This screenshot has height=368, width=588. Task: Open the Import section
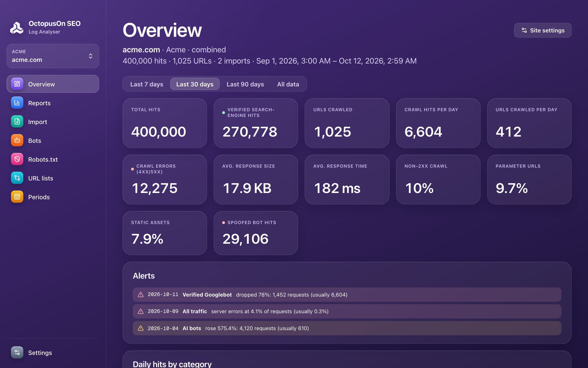click(x=53, y=122)
